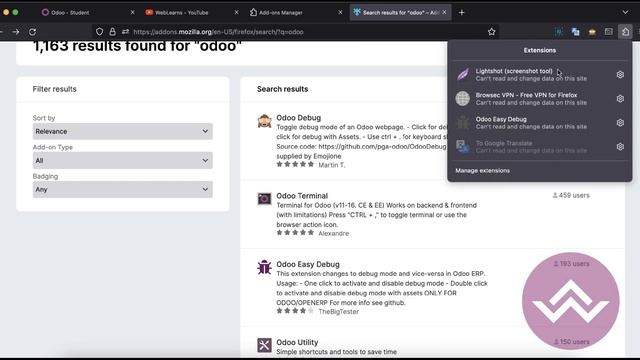Close the WebLearns - YouTube tab
Screen dimensions: 640x360
(x=236, y=13)
